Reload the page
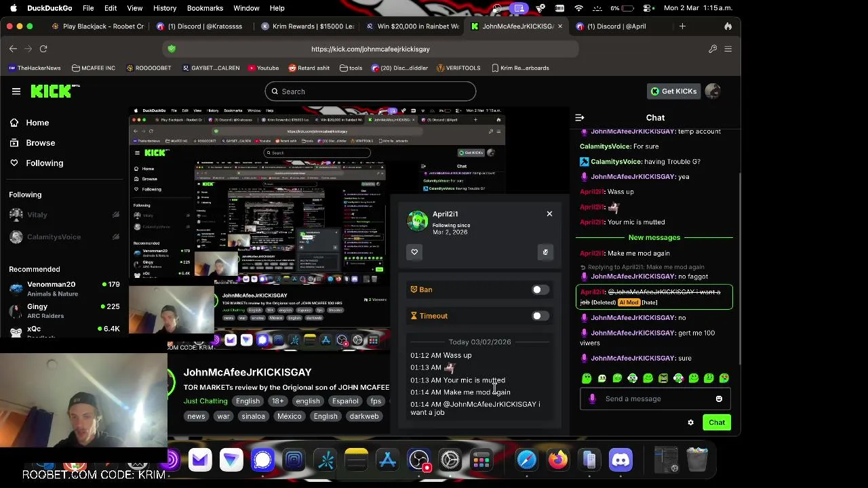The height and width of the screenshot is (488, 868). (43, 49)
